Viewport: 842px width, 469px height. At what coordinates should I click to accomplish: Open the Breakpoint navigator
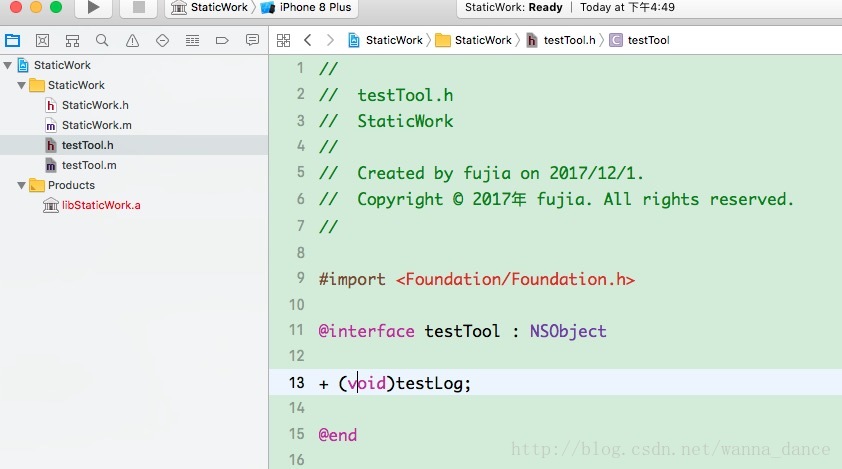click(222, 40)
